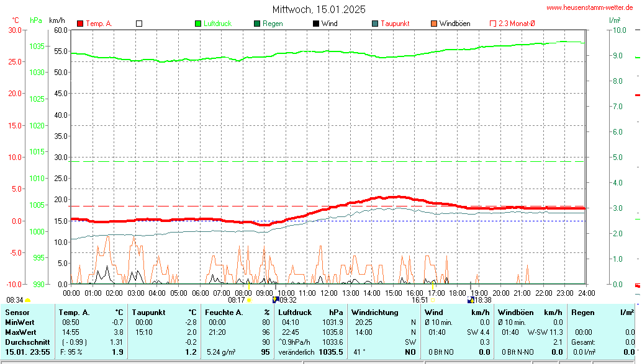Click the chart title Mittwoch, 15.01.2025
Image resolution: width=642 pixels, height=364 pixels.
319,9
